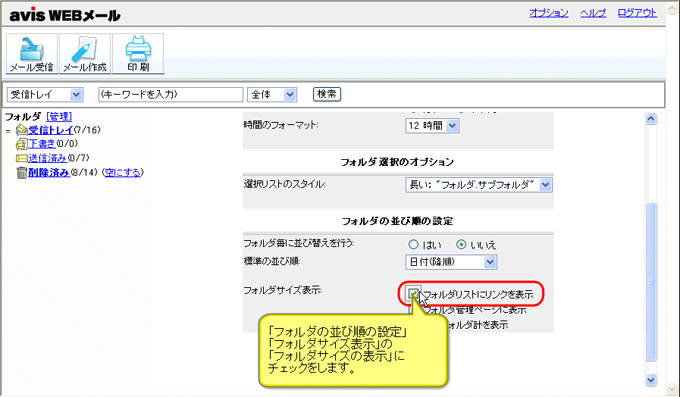
Task: Click the 空にする empty trash link
Action: [x=123, y=172]
